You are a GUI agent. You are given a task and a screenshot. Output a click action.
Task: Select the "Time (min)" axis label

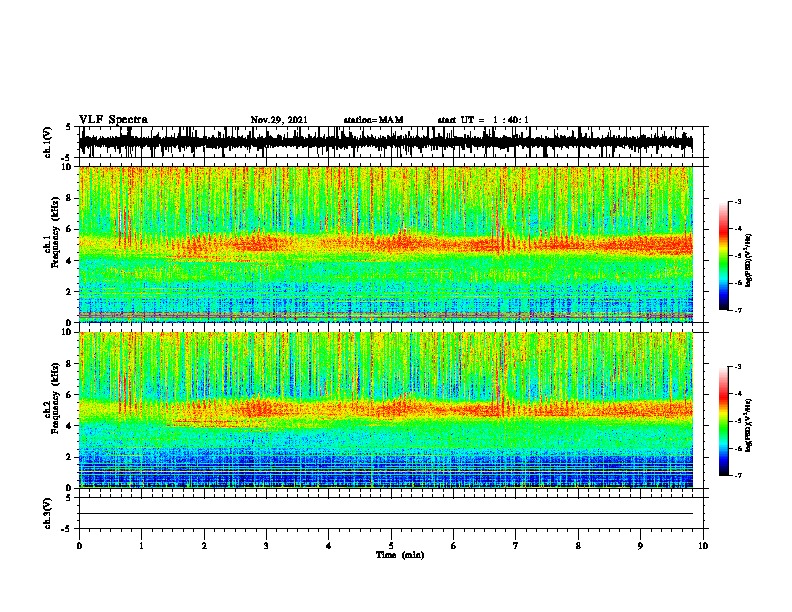tap(400, 555)
